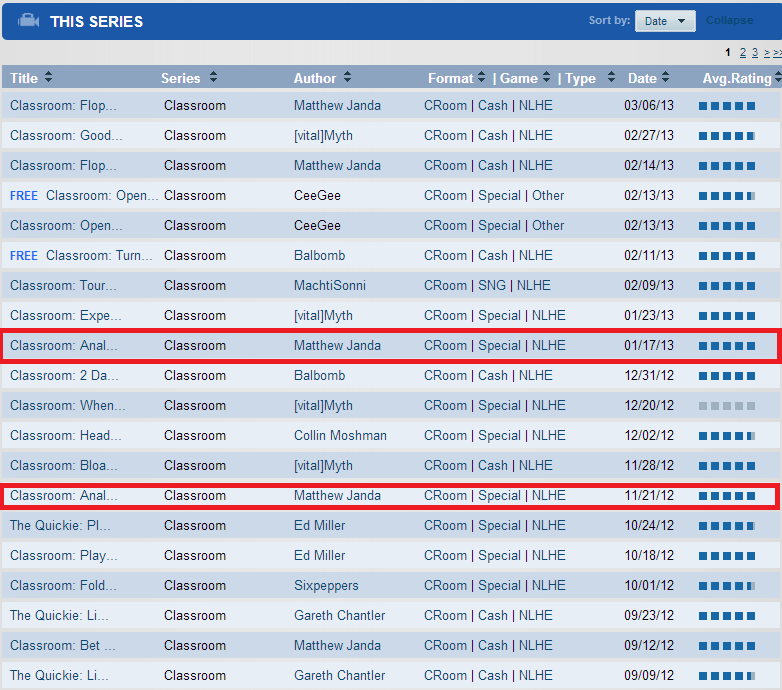The width and height of the screenshot is (782, 690).
Task: Click author Gareth Chantler in 09/23/12 row
Action: click(339, 615)
